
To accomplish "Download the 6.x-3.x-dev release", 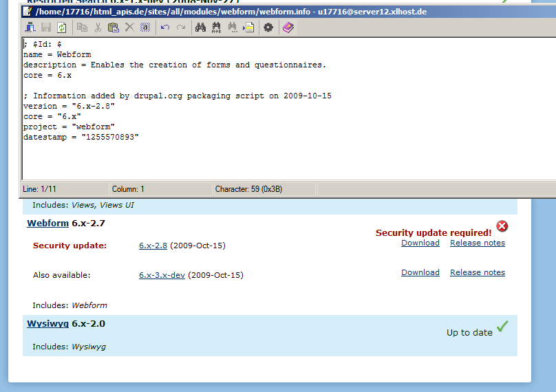I will click(420, 272).
